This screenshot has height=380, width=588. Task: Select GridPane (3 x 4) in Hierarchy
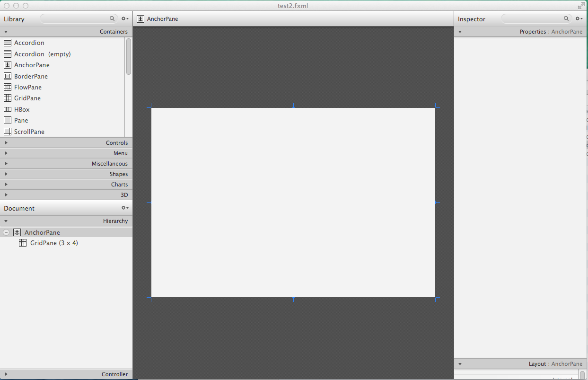(x=53, y=243)
